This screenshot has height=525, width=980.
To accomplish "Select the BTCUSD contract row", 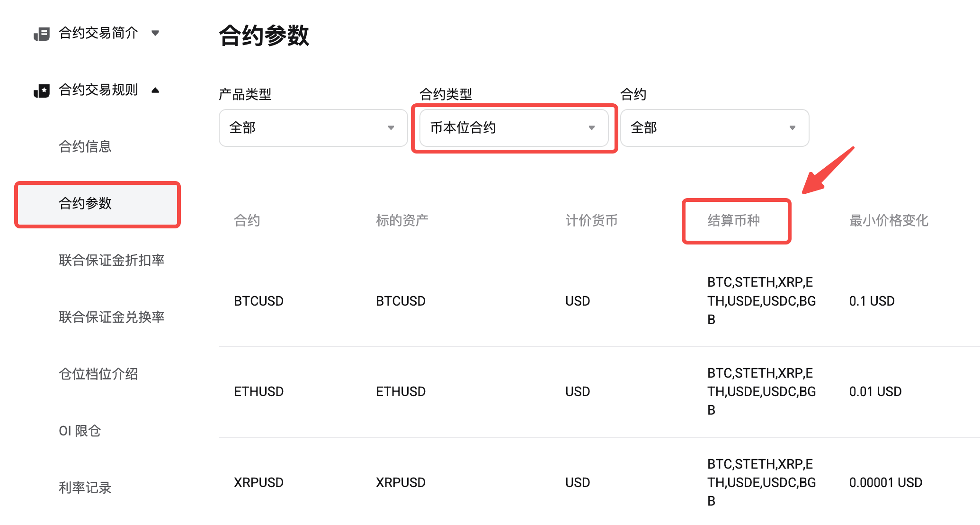I will click(x=258, y=300).
